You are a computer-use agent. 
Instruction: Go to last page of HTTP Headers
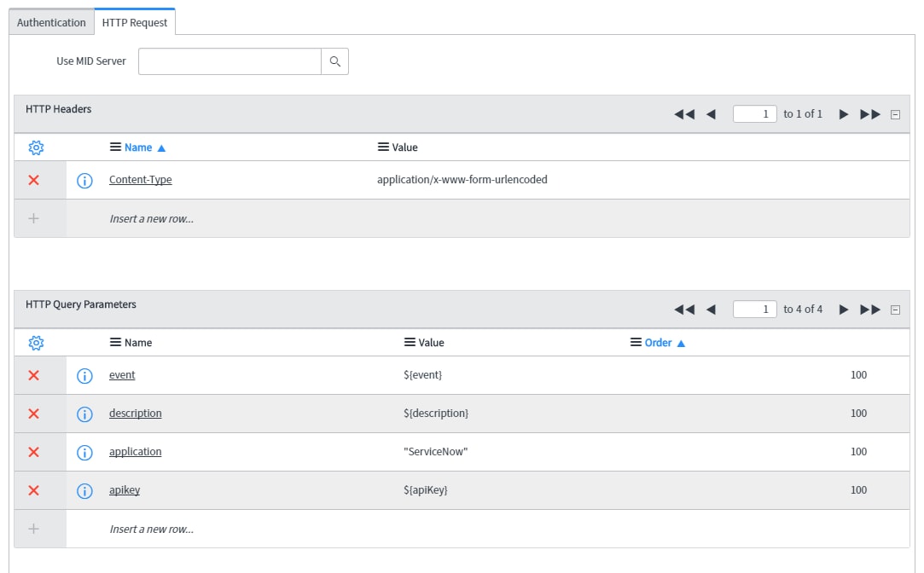870,114
